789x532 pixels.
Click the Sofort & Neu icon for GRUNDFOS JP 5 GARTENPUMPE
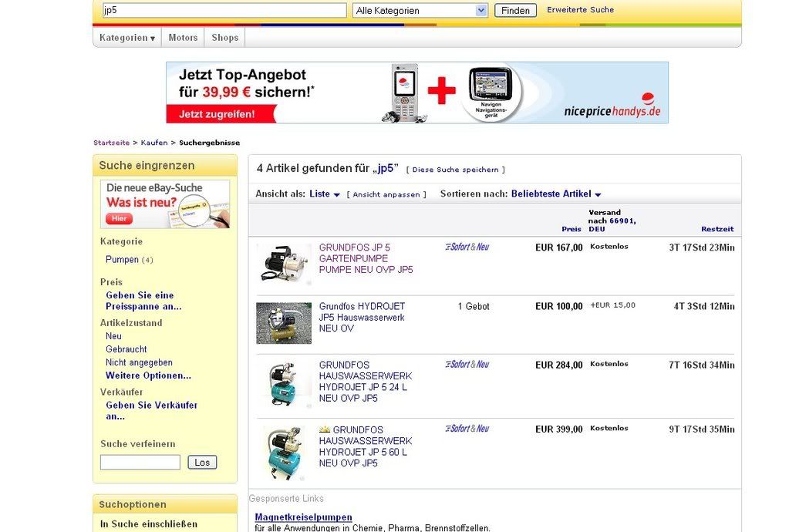[467, 247]
